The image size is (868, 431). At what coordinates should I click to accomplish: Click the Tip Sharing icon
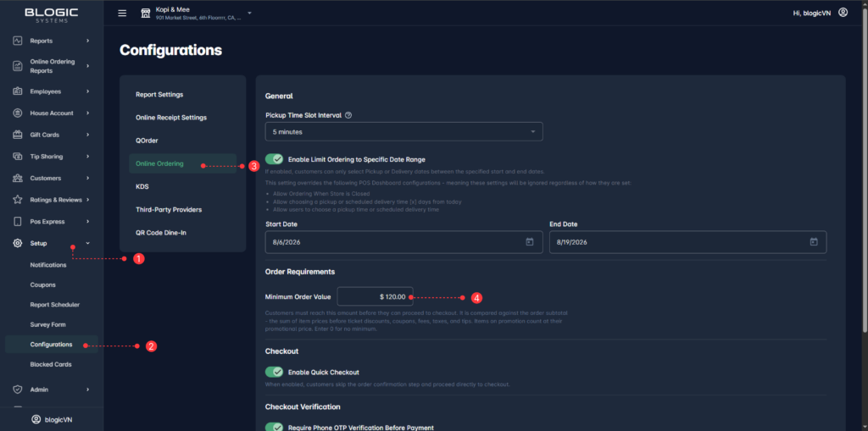(18, 157)
